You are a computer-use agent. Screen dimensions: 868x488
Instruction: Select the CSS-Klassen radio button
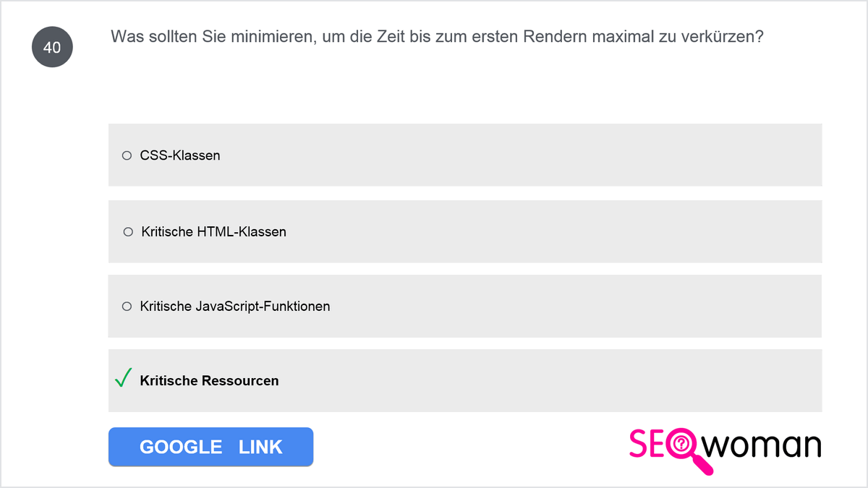(x=127, y=155)
